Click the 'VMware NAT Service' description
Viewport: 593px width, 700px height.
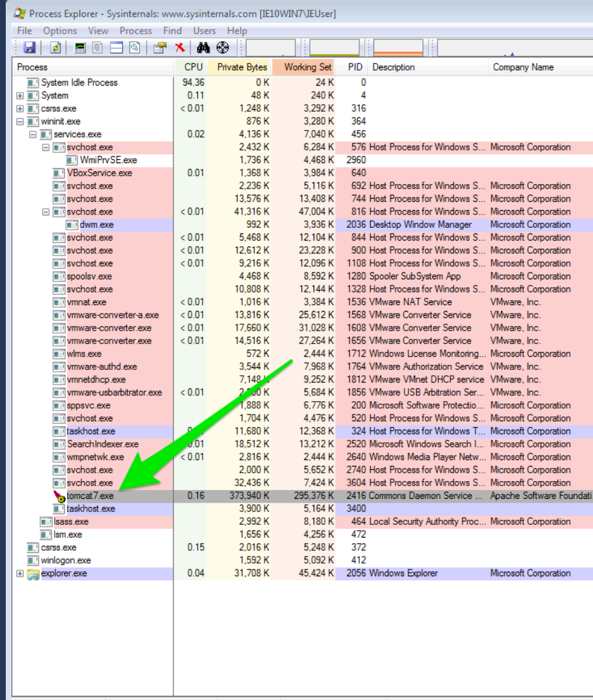[x=410, y=302]
